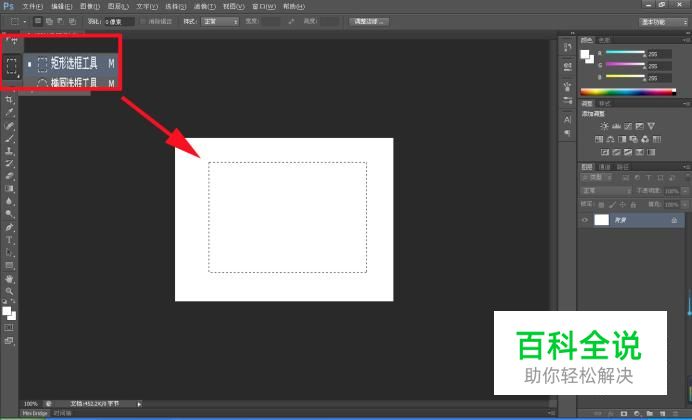The height and width of the screenshot is (420, 692).
Task: Toggle lock transparent pixels in Layers panel
Action: tap(601, 205)
